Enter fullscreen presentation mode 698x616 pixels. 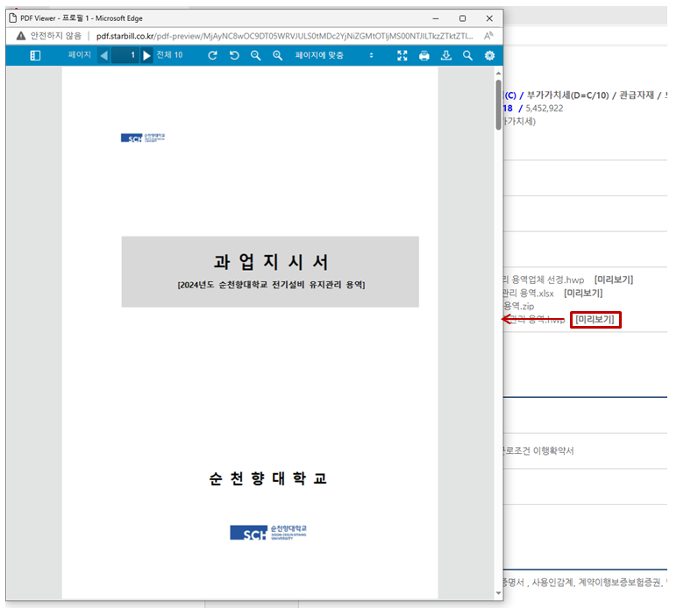[402, 55]
